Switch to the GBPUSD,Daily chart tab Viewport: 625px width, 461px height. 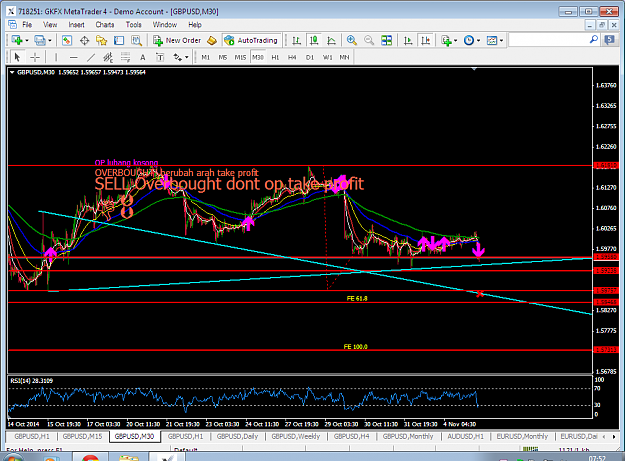pyautogui.click(x=238, y=436)
